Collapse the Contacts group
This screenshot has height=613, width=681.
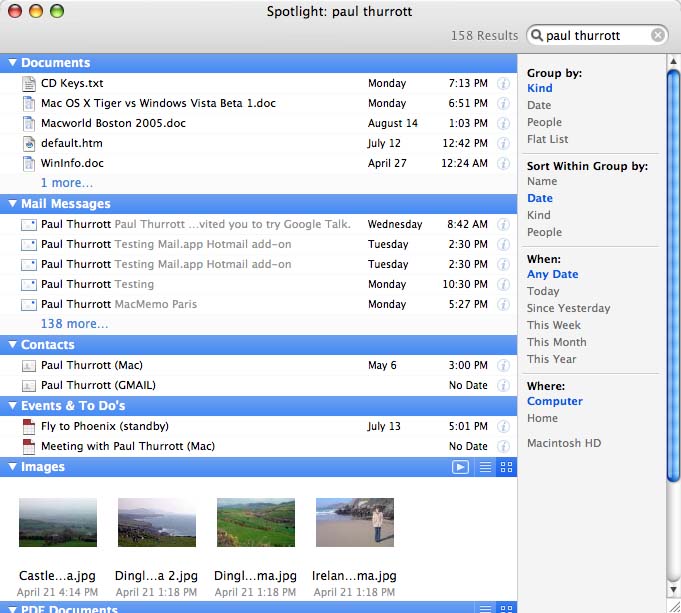[13, 345]
